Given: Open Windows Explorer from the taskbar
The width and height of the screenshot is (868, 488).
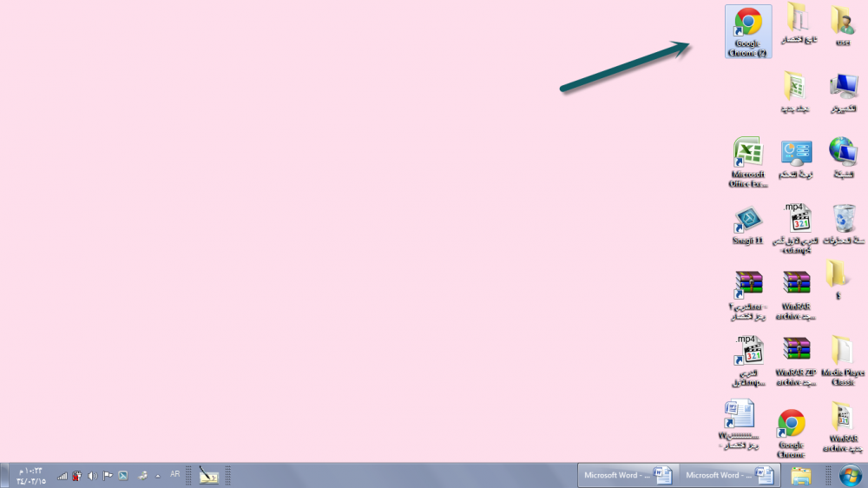Looking at the screenshot, I should [800, 475].
